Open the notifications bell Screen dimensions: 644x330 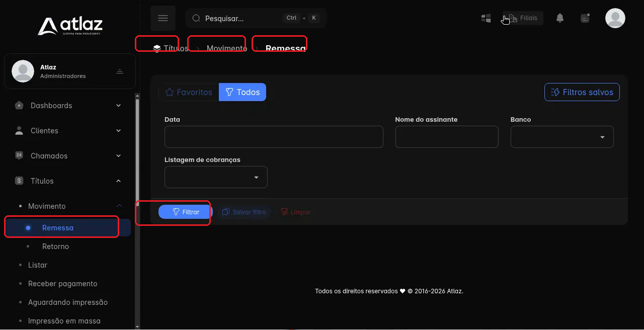pyautogui.click(x=560, y=18)
